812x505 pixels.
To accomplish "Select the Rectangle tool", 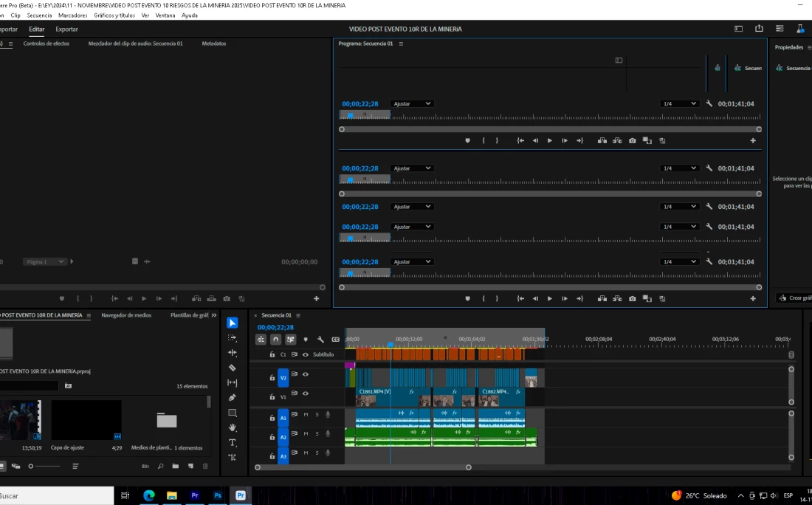I will pyautogui.click(x=233, y=413).
